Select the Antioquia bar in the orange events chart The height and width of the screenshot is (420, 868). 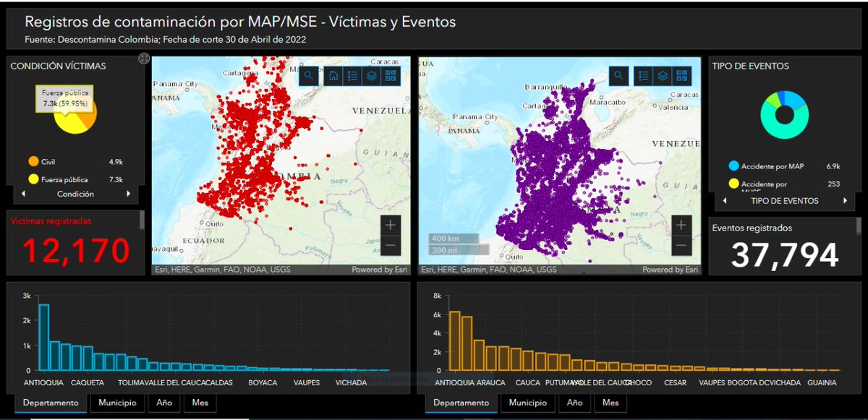pos(455,340)
